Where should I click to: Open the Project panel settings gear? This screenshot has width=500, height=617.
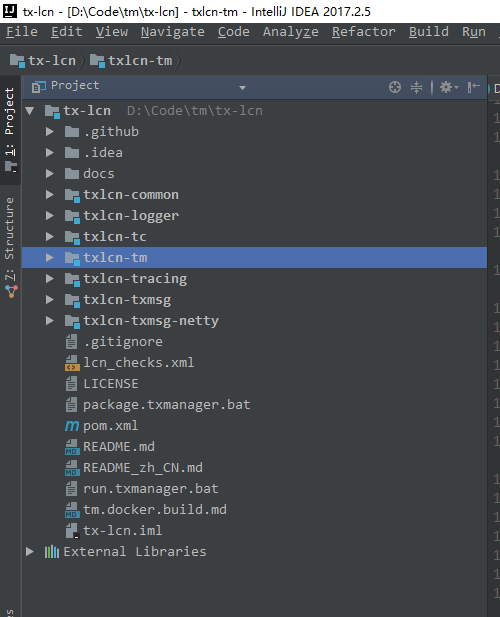point(448,87)
